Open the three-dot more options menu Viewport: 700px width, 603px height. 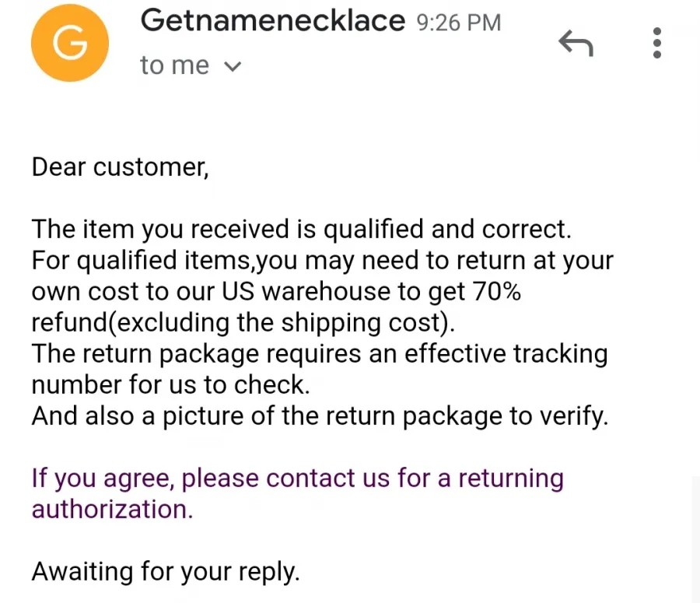(656, 43)
